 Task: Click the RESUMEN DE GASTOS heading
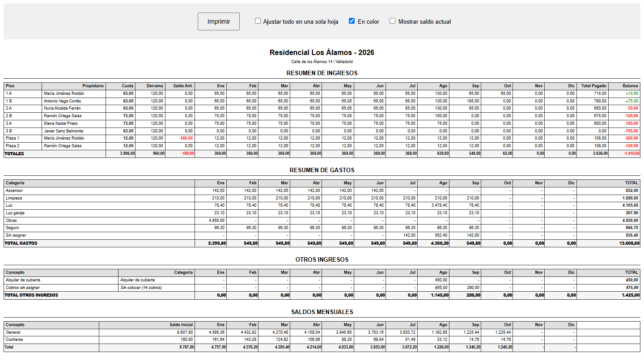click(x=322, y=170)
